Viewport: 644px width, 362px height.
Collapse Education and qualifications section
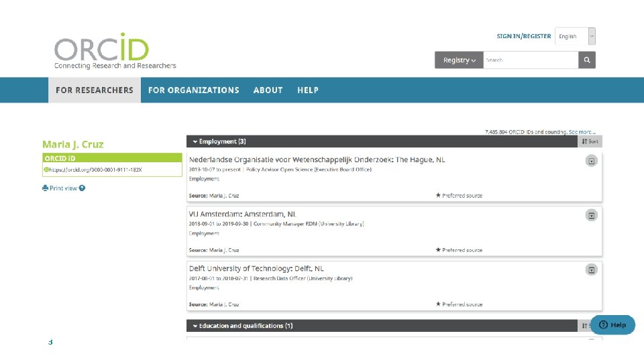coord(243,326)
